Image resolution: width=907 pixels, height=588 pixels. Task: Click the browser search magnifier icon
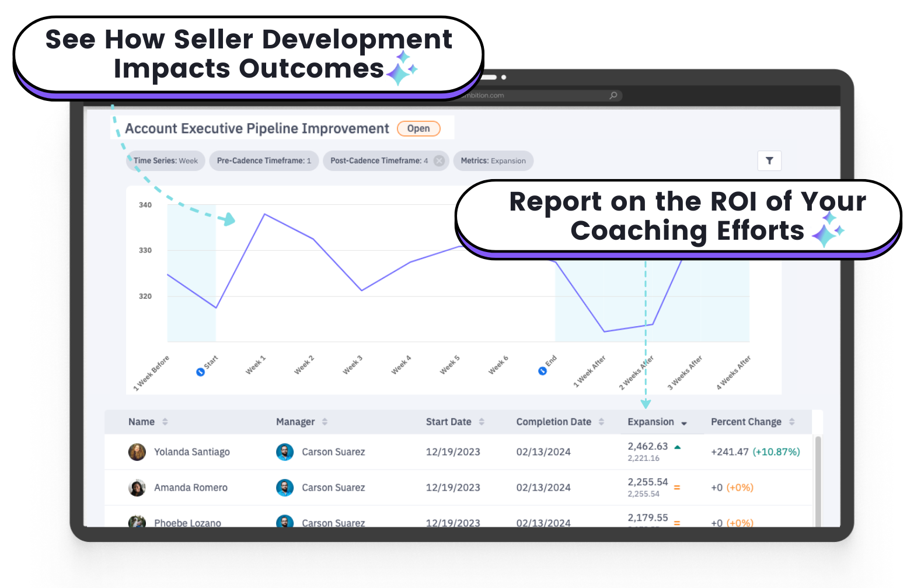coord(613,96)
